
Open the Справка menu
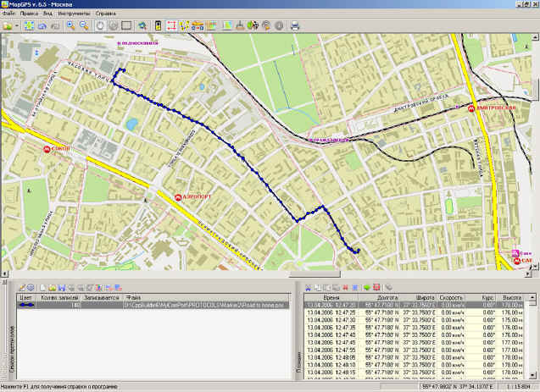coord(106,14)
